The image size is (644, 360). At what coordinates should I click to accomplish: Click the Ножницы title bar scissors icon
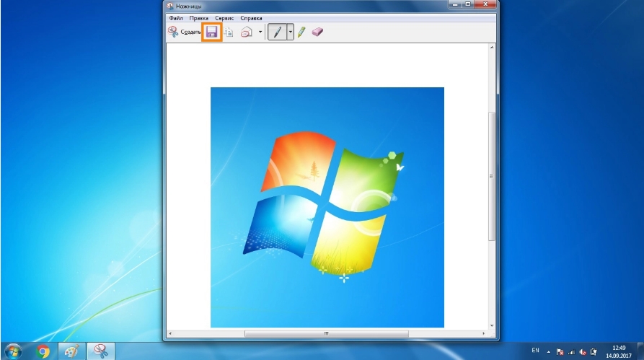click(x=170, y=6)
